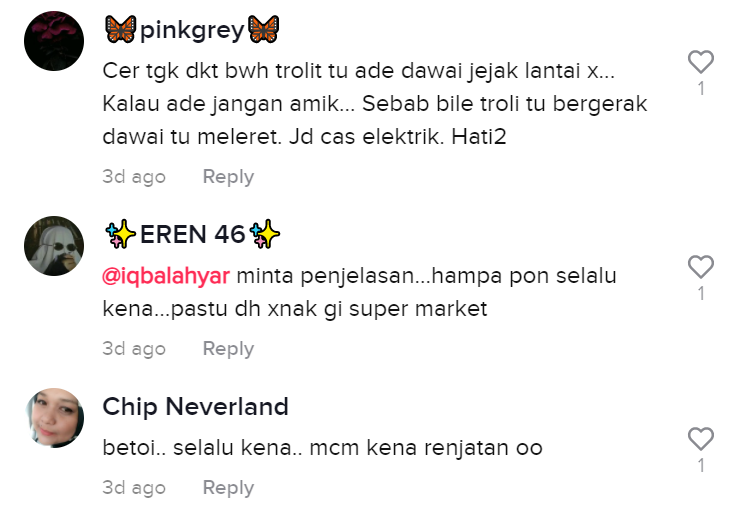Image resolution: width=753 pixels, height=514 pixels.
Task: Reply to pinkgrey's comment
Action: (228, 177)
